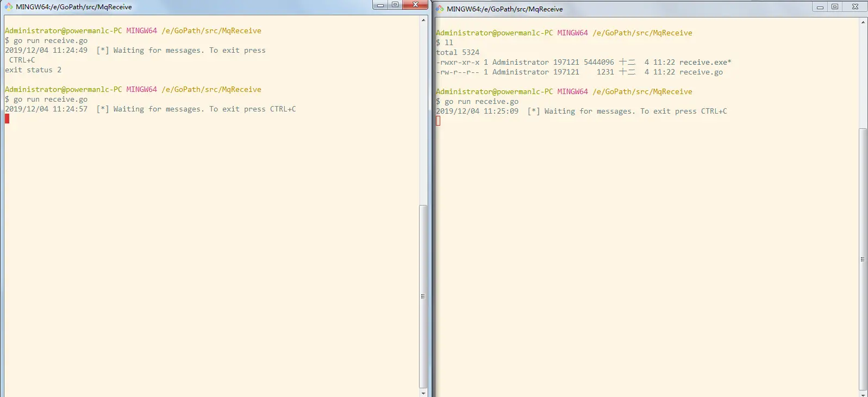Click the 11:24:49 Waiting for messages line
Viewport: 868px width, 397px height.
tap(135, 51)
